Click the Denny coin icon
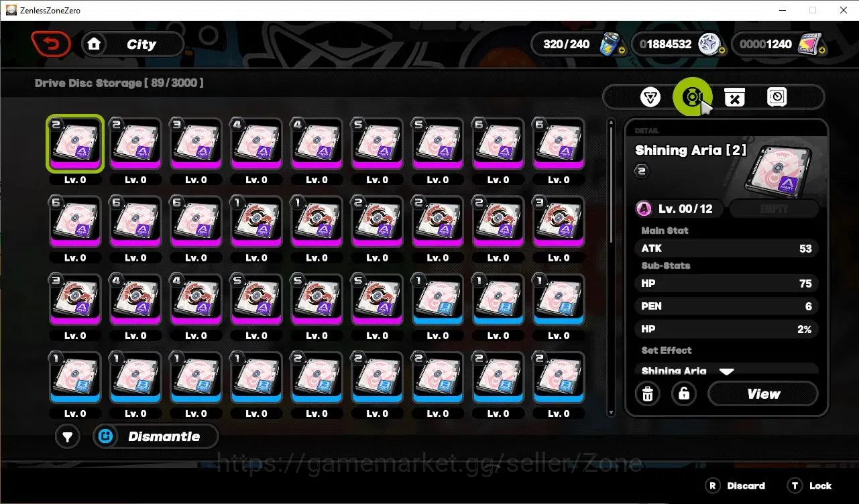The image size is (859, 504). coord(709,44)
